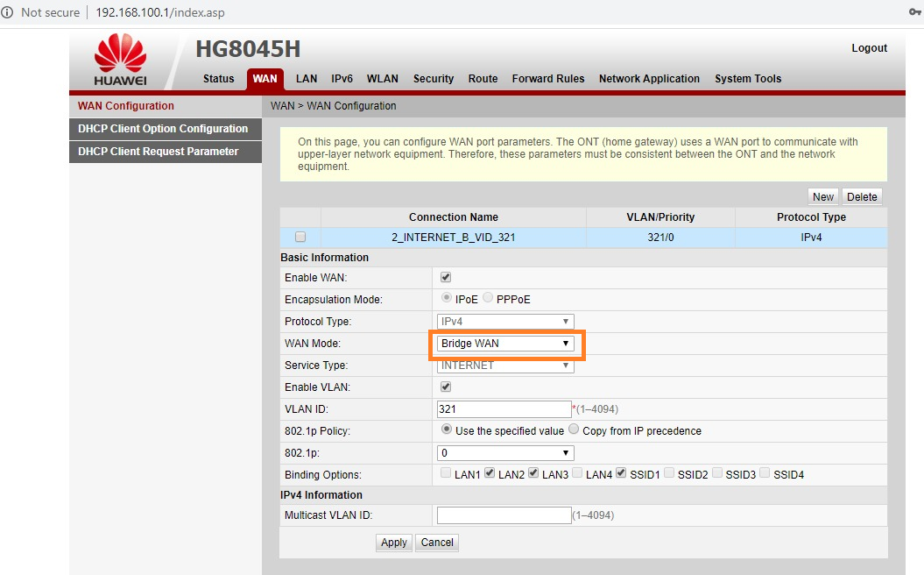This screenshot has height=575, width=924.
Task: Open the Security tab
Action: [x=434, y=78]
